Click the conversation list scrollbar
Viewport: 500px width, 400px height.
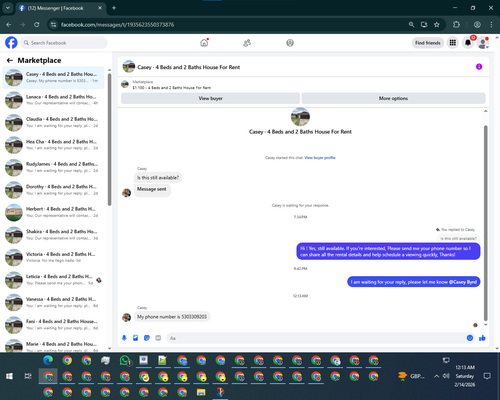(109, 140)
